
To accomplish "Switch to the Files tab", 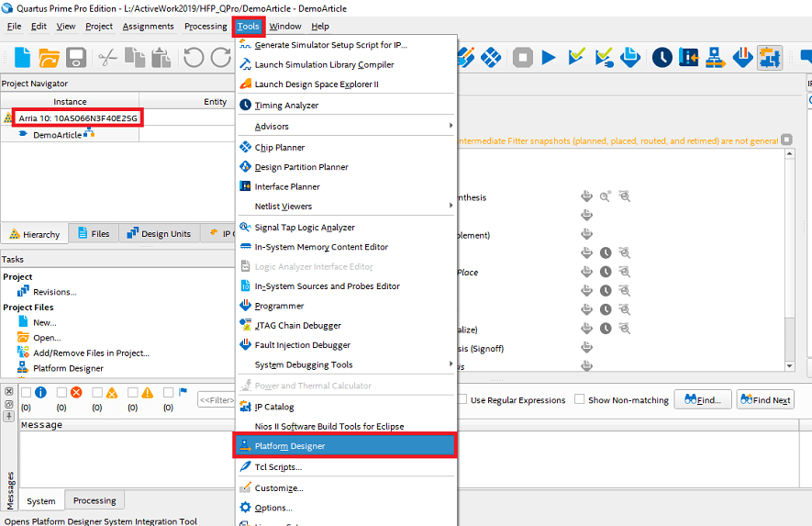I will coord(92,234).
